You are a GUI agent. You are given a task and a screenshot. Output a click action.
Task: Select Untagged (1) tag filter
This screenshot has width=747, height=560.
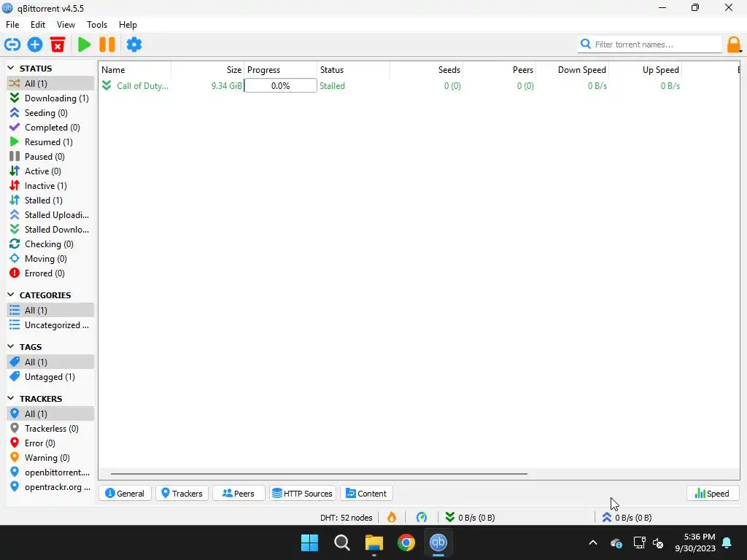[x=50, y=377]
